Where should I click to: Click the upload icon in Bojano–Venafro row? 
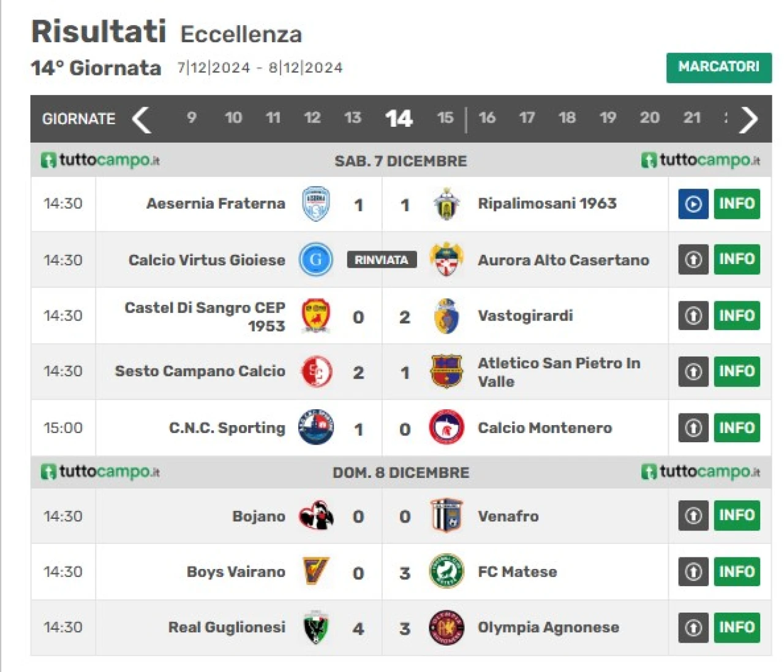tap(693, 516)
